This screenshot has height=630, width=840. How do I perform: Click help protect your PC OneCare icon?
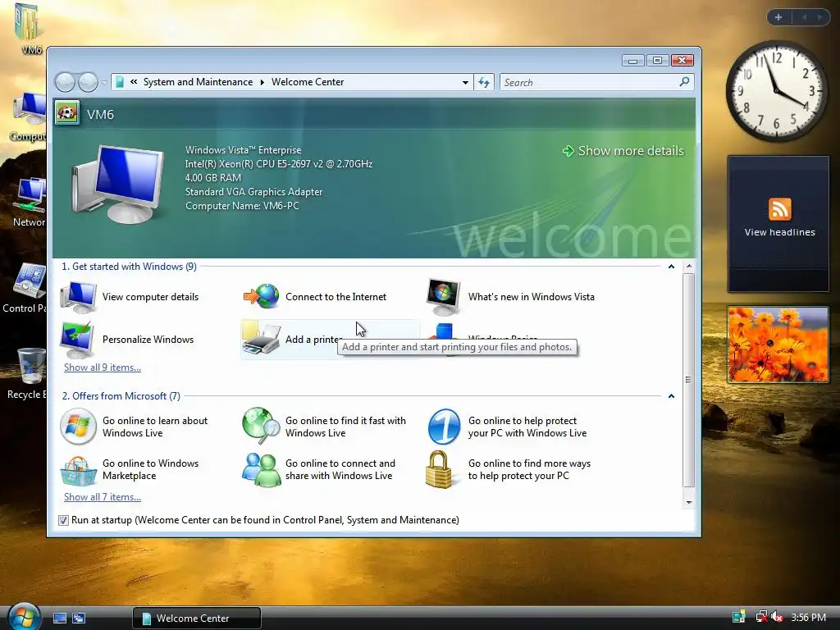[444, 427]
